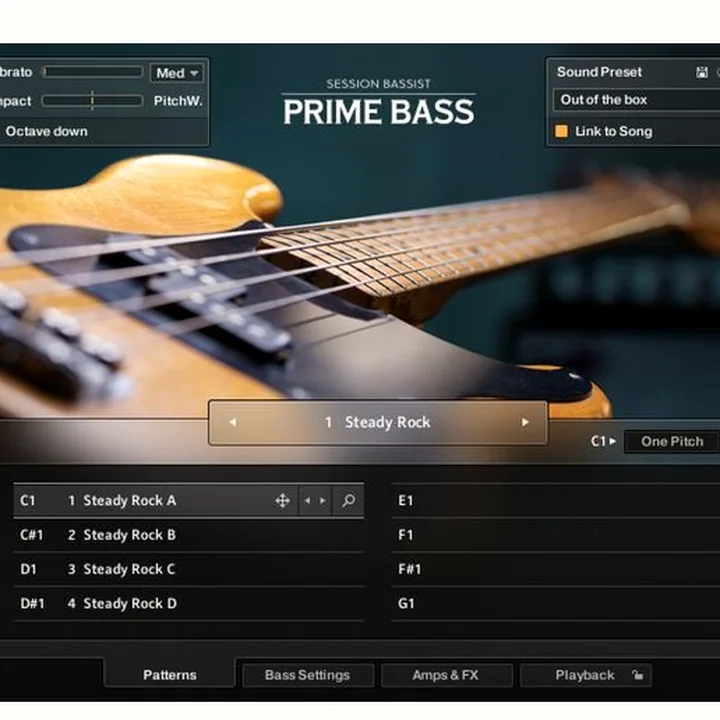Open pattern browser magnifier on C1 row
Screen dimensions: 720x720
point(349,501)
